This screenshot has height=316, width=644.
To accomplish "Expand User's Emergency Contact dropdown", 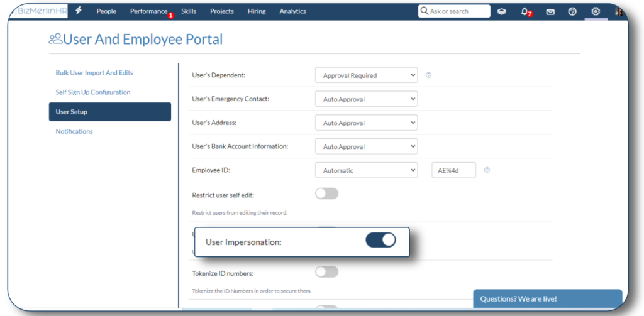I will click(x=367, y=99).
